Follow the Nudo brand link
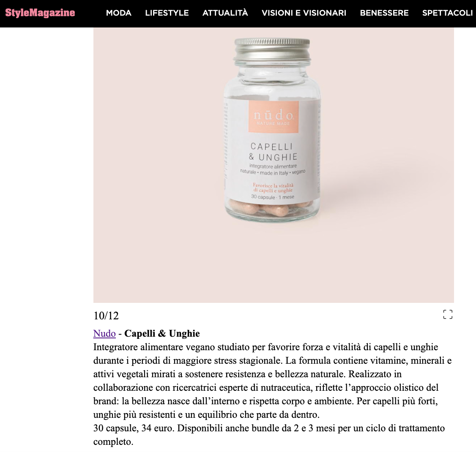This screenshot has width=476, height=452. (104, 333)
